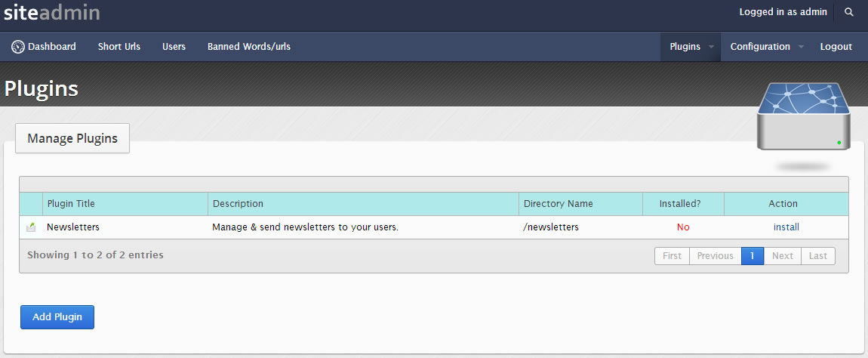Click the Logout link
This screenshot has width=868, height=358.
(836, 47)
